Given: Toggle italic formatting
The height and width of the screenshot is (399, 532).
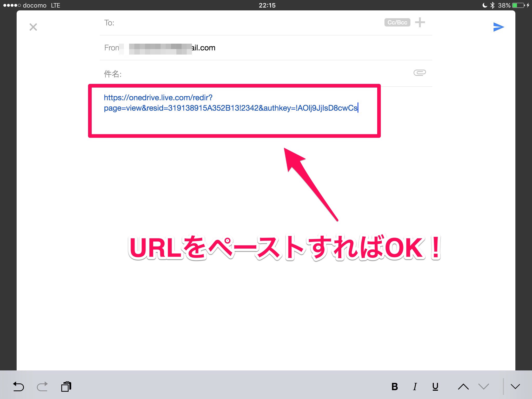Looking at the screenshot, I should point(415,387).
